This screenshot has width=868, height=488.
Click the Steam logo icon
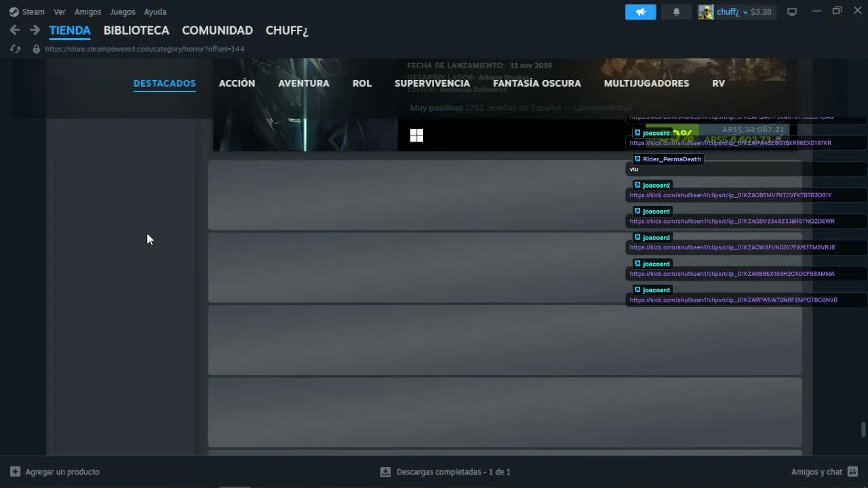(x=14, y=12)
